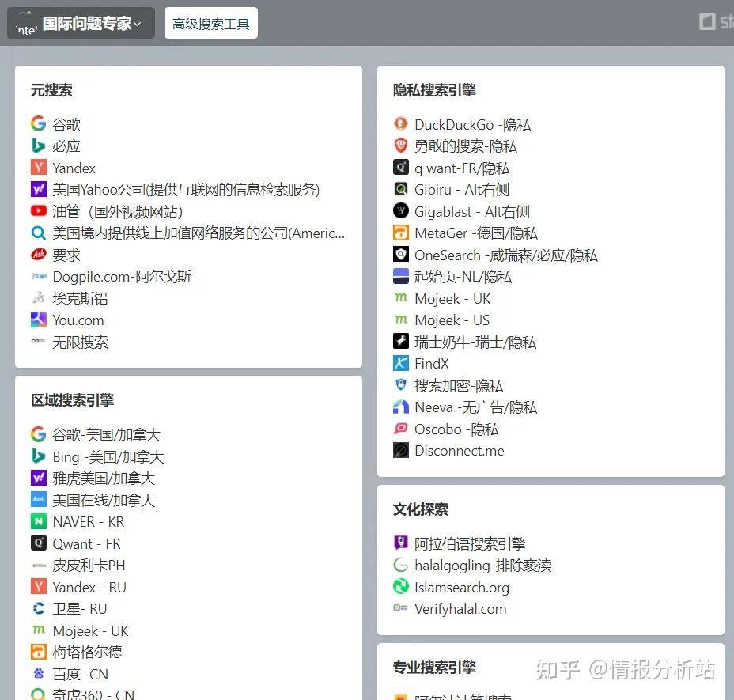Viewport: 734px width, 700px height.
Task: Open the 埃克斯铅 link
Action: pos(80,298)
